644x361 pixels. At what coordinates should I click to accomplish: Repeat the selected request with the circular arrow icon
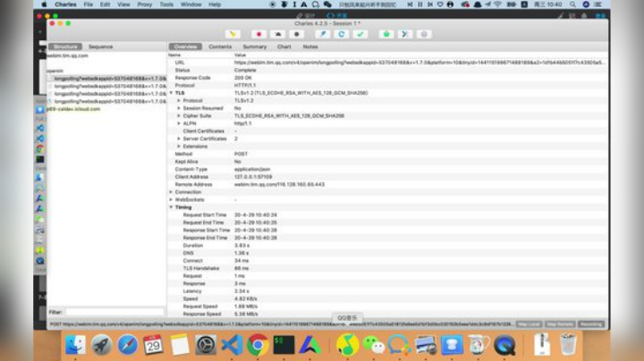tap(342, 34)
